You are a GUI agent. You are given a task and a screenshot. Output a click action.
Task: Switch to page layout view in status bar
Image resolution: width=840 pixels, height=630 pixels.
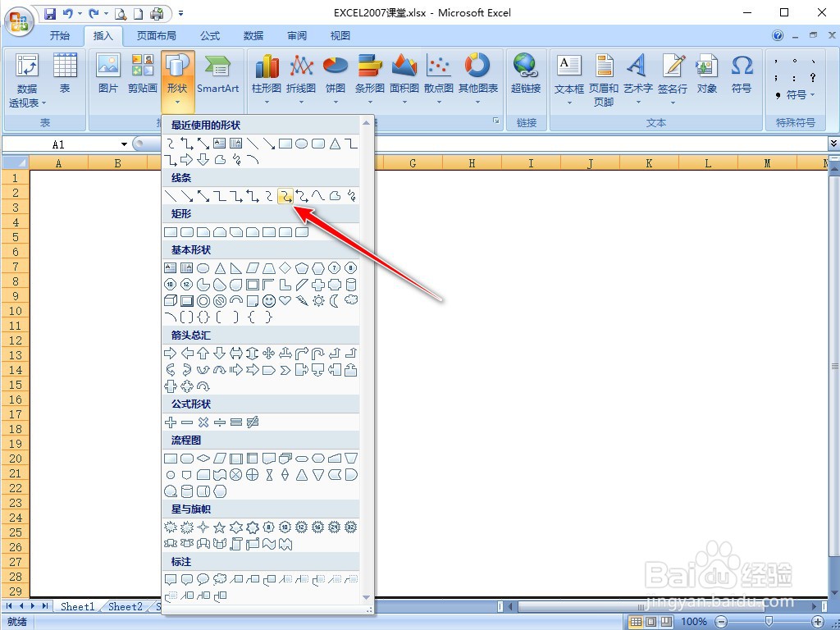coord(651,622)
